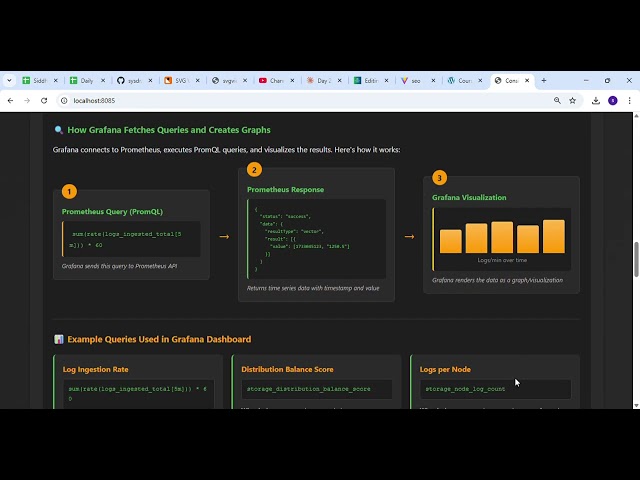Open a new tab with plus button
The image size is (640, 480).
544,80
